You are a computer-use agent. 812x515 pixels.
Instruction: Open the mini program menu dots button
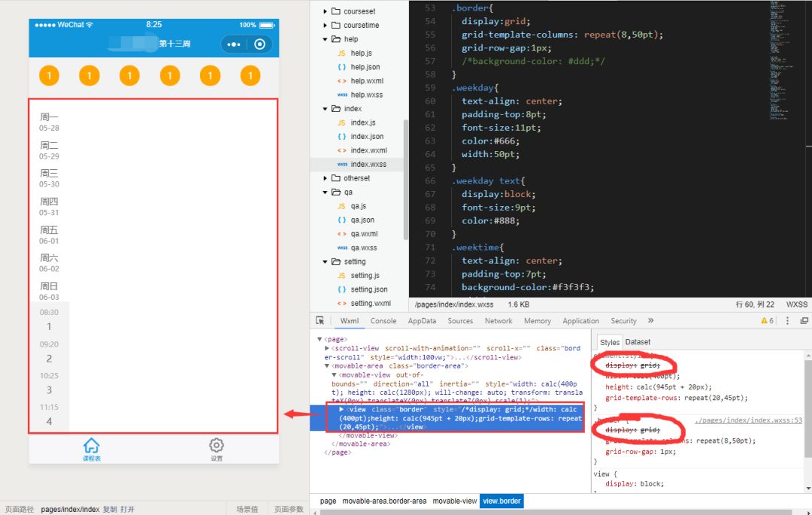[x=234, y=44]
